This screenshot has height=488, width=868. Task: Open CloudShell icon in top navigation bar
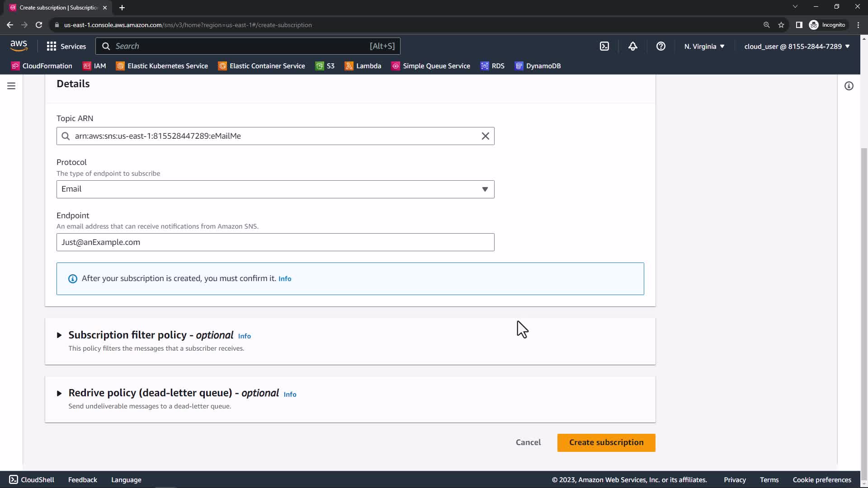pos(604,46)
